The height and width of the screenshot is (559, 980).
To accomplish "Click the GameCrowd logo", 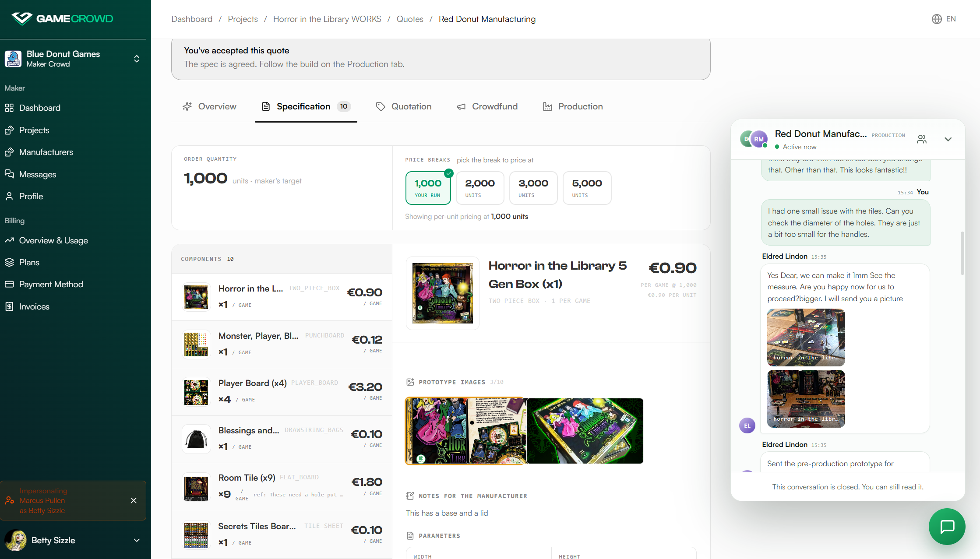I will [62, 19].
